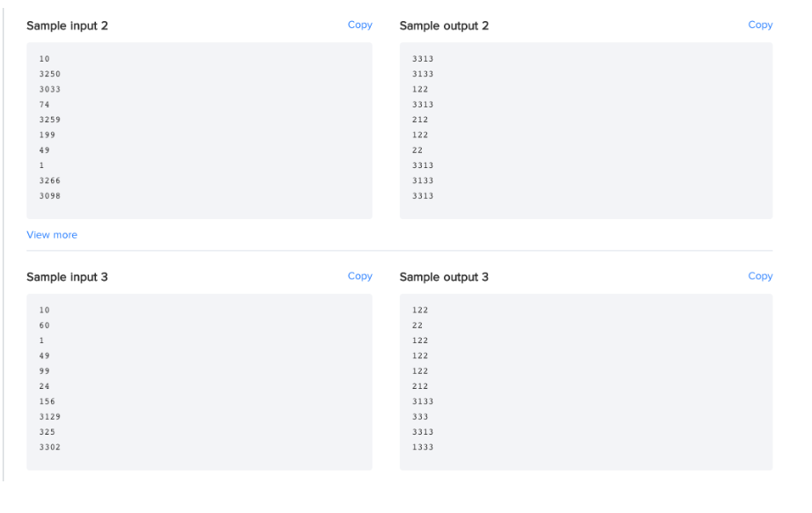Select the Sample input 3 heading
812x513 pixels.
(67, 277)
